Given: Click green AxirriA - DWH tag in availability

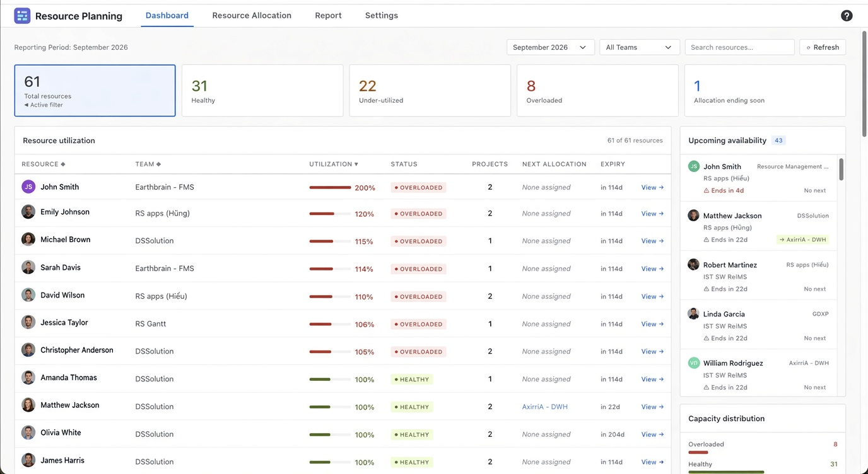Looking at the screenshot, I should coord(802,240).
